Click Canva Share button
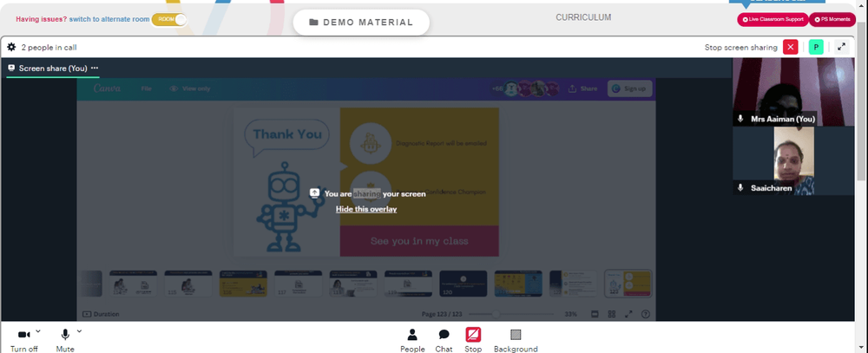This screenshot has height=353, width=868. point(583,88)
